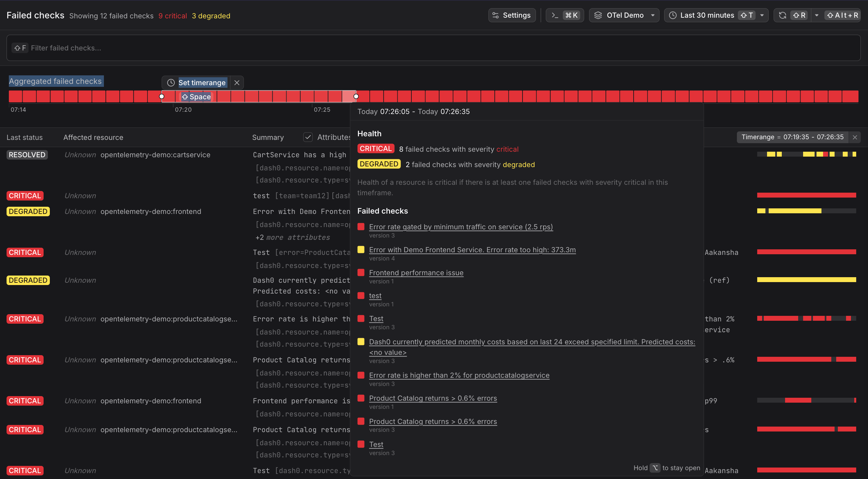868x479 pixels.
Task: Open Error rate gated by minimum traffic link
Action: point(461,227)
